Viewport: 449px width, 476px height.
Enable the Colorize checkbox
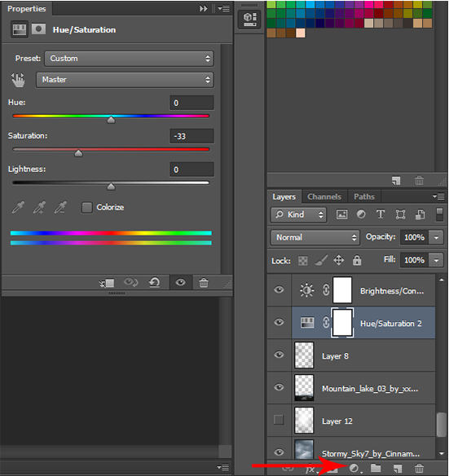[87, 208]
